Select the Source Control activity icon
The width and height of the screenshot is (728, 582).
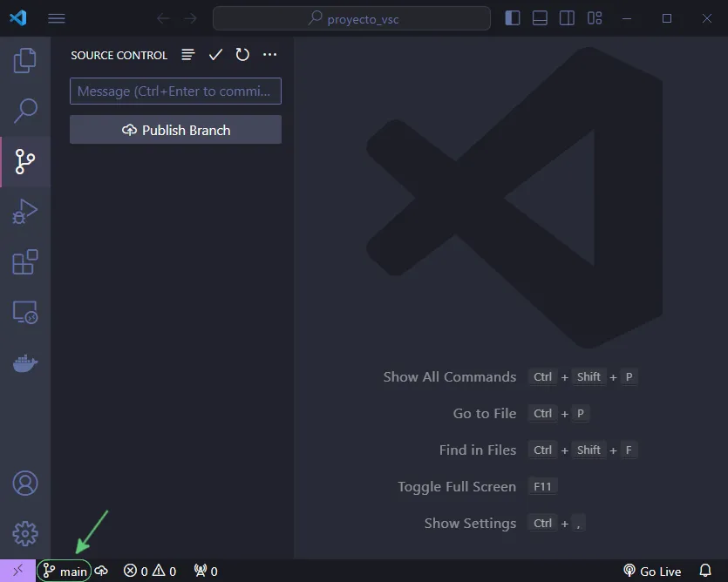tap(25, 161)
